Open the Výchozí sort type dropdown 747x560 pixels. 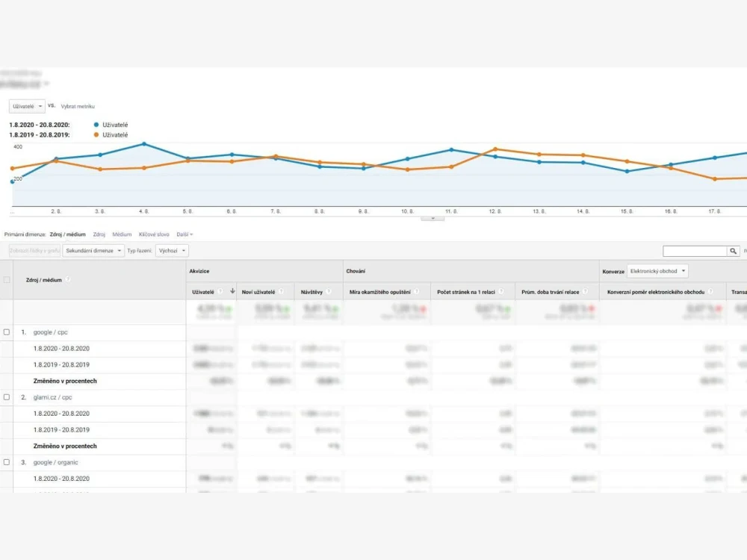172,250
